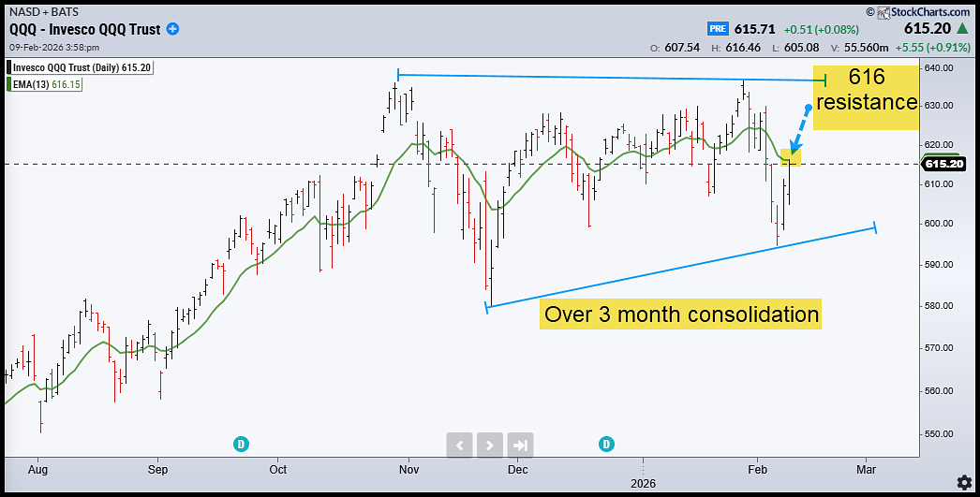This screenshot has height=497, width=980.
Task: Click the small yellow highlight box on price bar
Action: click(x=790, y=156)
